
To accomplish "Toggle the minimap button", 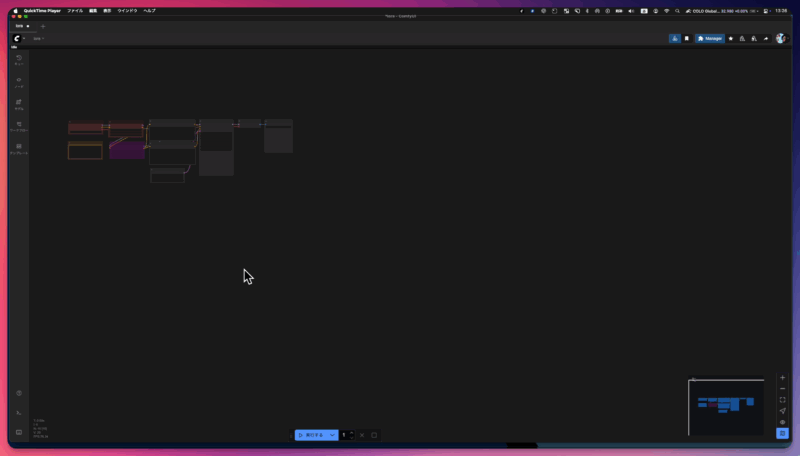I will (x=782, y=434).
